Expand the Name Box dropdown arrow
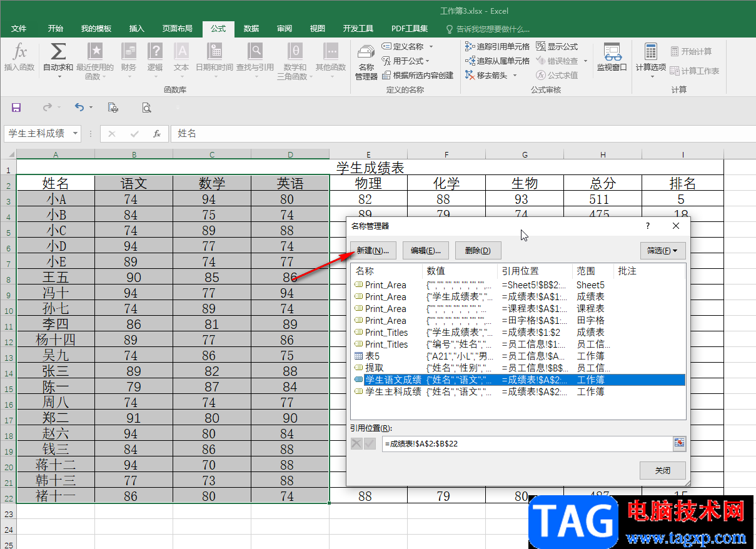The width and height of the screenshot is (756, 549). coord(76,133)
